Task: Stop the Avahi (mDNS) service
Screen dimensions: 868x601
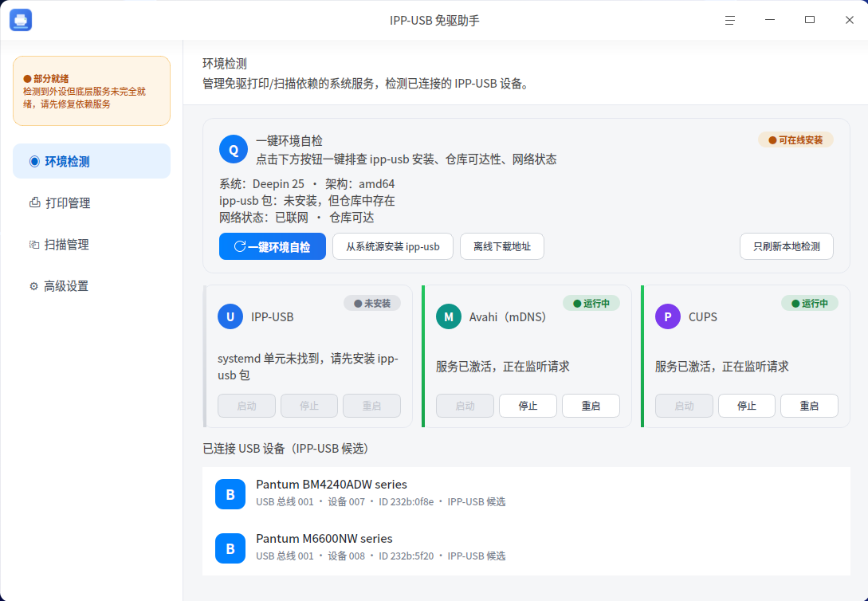Action: point(528,406)
